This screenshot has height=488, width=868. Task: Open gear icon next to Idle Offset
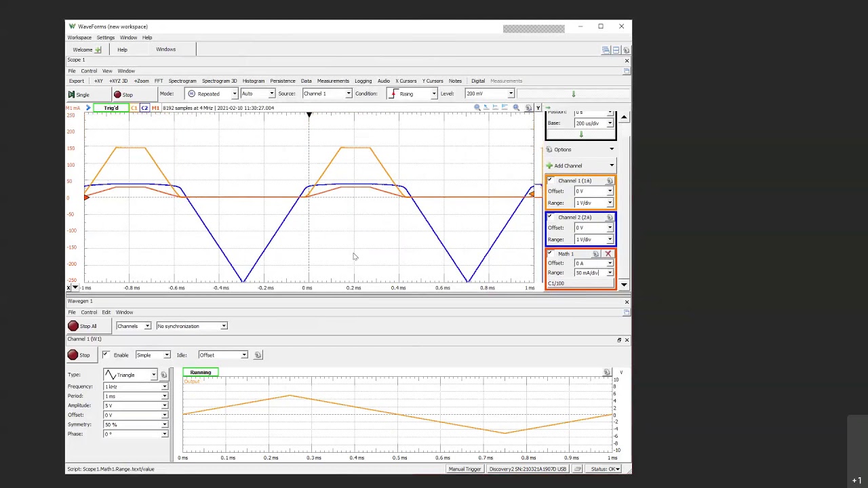tap(258, 355)
